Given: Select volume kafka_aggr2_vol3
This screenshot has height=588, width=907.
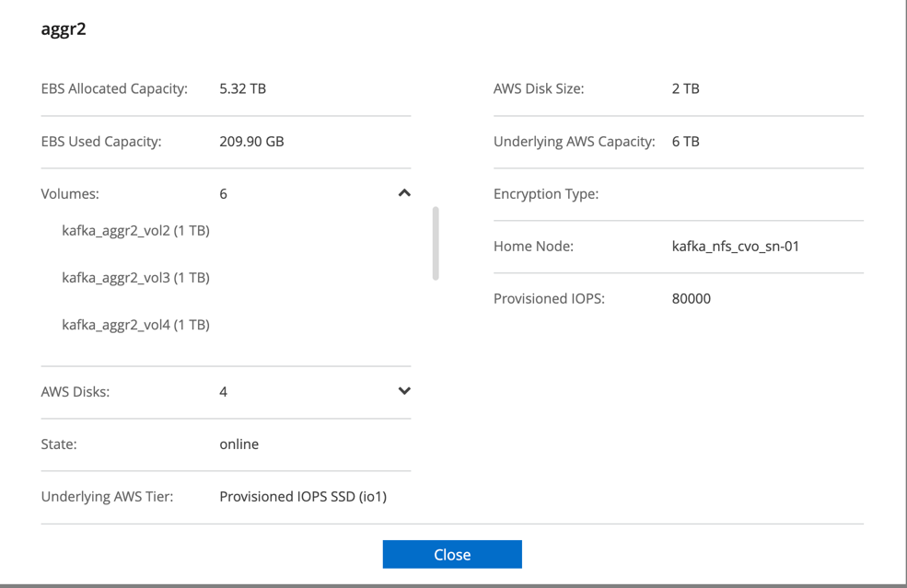Looking at the screenshot, I should [135, 277].
